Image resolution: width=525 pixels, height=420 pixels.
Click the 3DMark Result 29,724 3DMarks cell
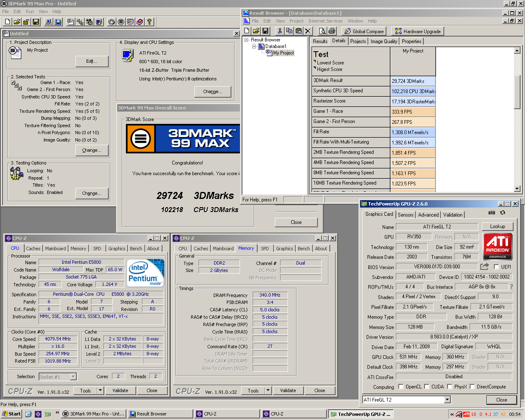[413, 81]
